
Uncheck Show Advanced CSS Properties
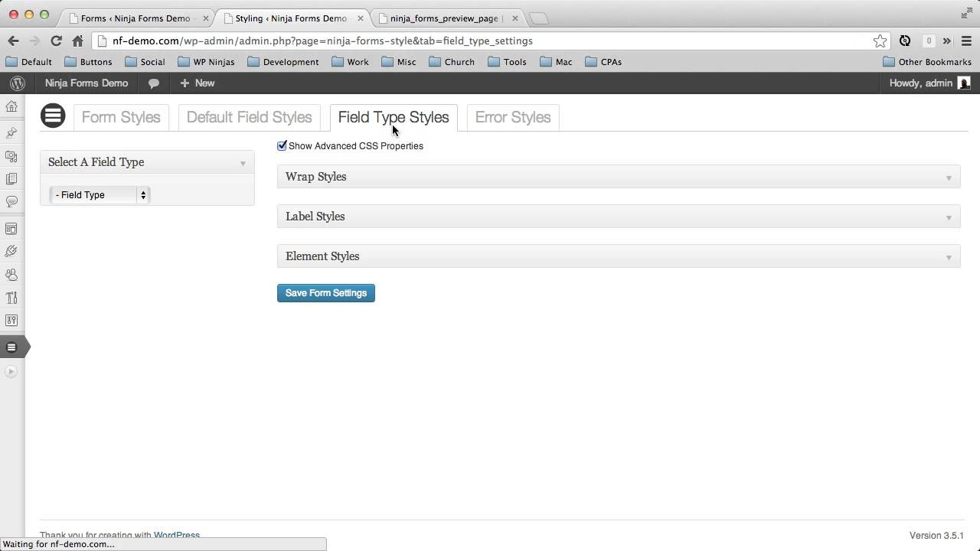[x=282, y=145]
